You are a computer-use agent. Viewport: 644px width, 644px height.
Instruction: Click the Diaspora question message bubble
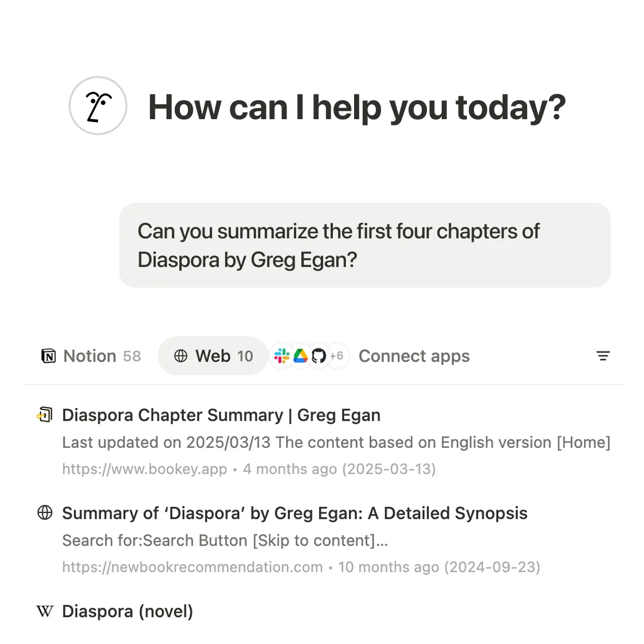pyautogui.click(x=364, y=245)
